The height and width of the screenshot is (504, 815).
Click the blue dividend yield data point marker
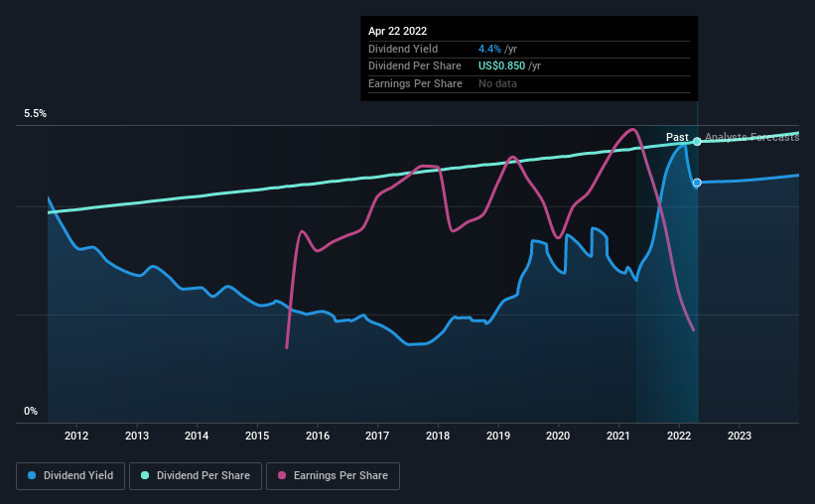tap(697, 183)
